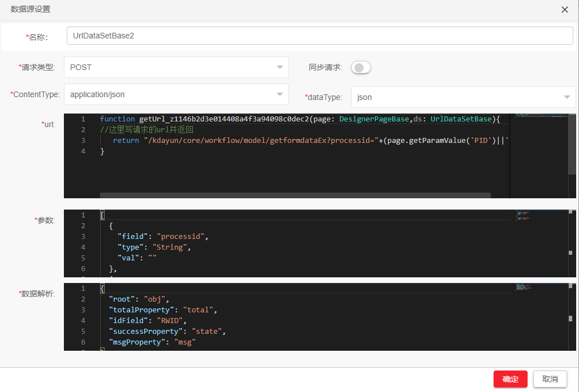This screenshot has height=392, width=579.
Task: Open the dataType json dropdown
Action: click(x=463, y=97)
